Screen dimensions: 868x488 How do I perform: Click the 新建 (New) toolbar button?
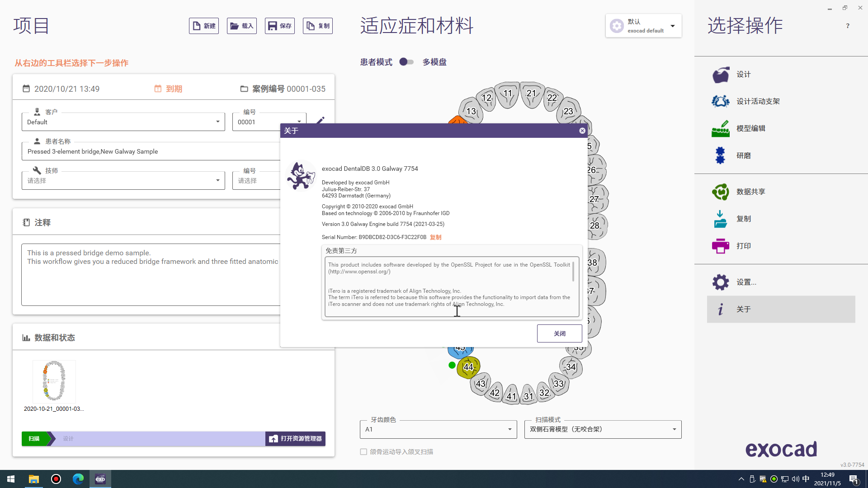pyautogui.click(x=204, y=26)
